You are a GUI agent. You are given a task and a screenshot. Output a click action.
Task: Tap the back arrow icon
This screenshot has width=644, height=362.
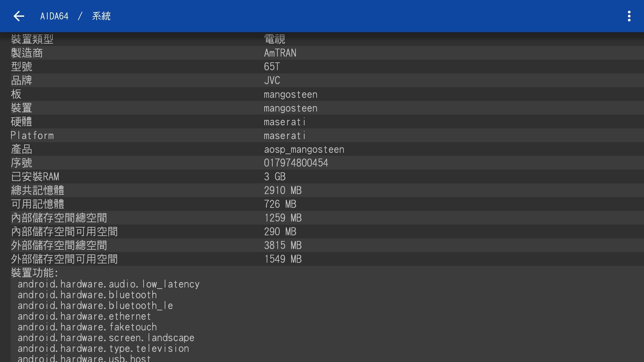click(x=19, y=16)
